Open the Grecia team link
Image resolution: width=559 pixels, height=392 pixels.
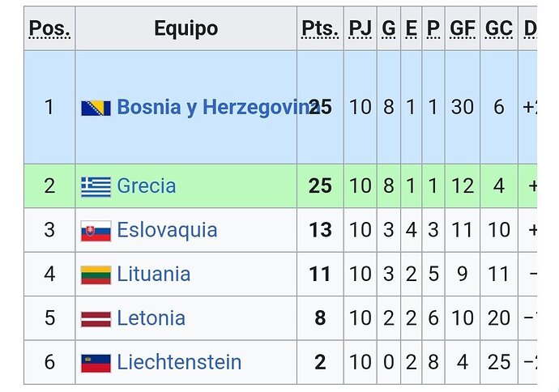pyautogui.click(x=147, y=186)
